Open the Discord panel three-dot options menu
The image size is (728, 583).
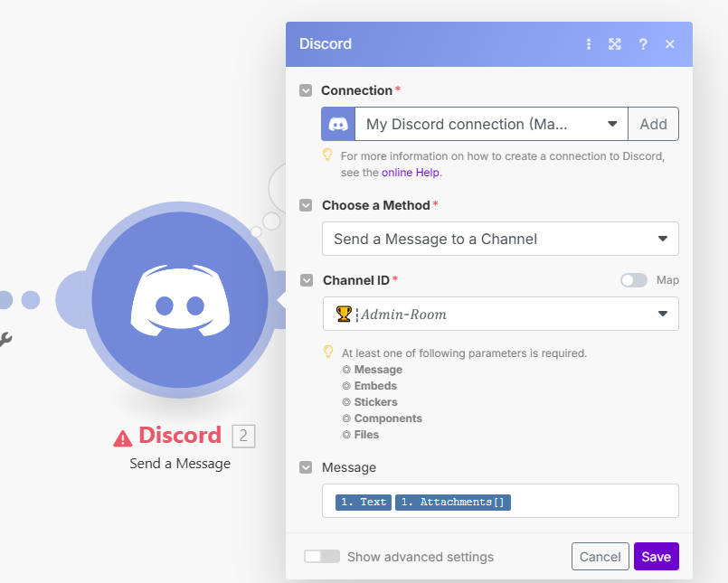pyautogui.click(x=588, y=44)
